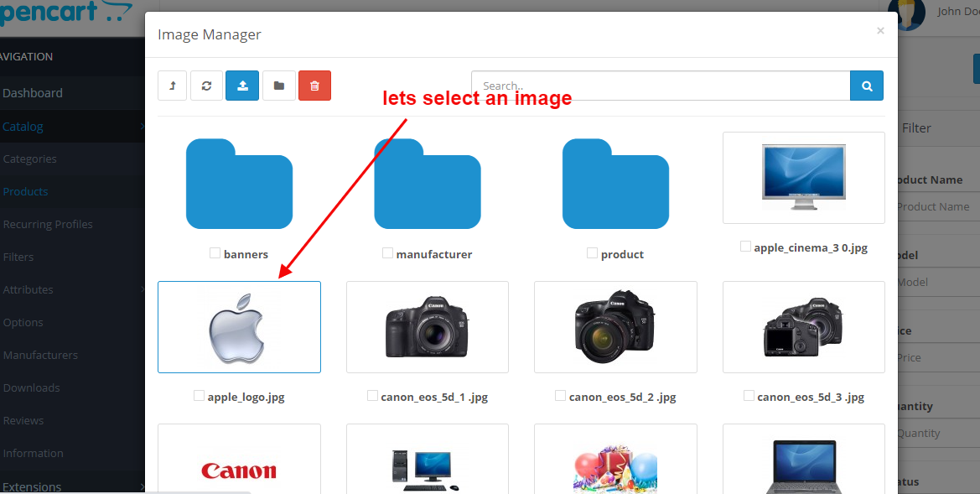Screen dimensions: 980x494
Task: Click the product folder name
Action: pos(623,254)
